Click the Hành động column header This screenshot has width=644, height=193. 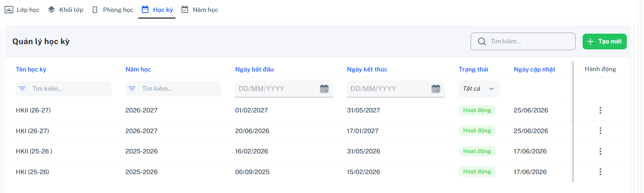point(600,69)
